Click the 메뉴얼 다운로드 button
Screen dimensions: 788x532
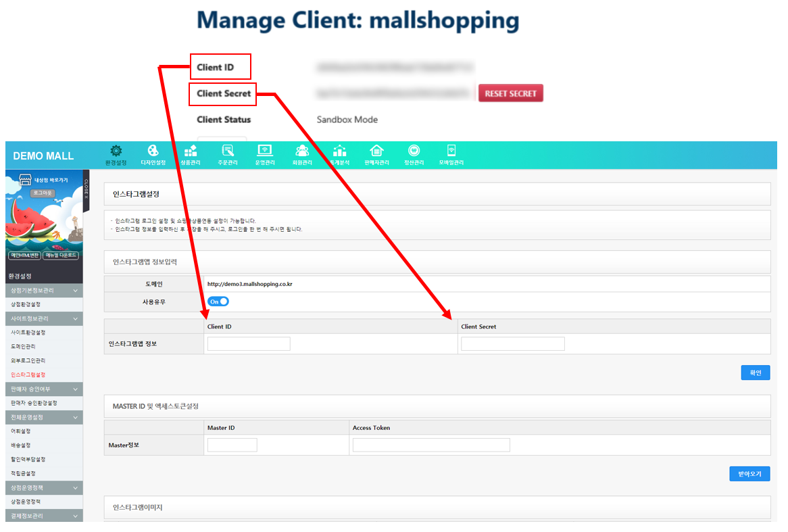(x=61, y=256)
